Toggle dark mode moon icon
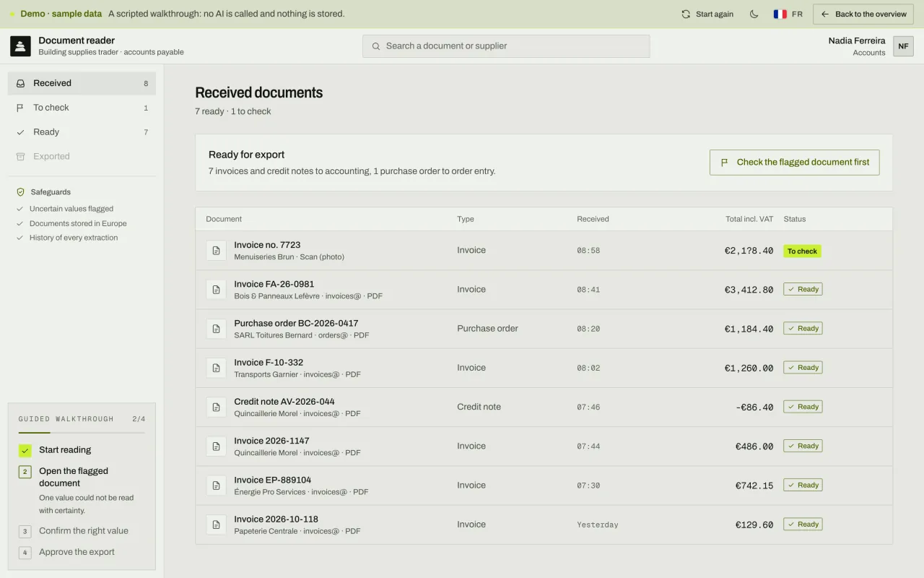The height and width of the screenshot is (578, 924). pyautogui.click(x=754, y=14)
